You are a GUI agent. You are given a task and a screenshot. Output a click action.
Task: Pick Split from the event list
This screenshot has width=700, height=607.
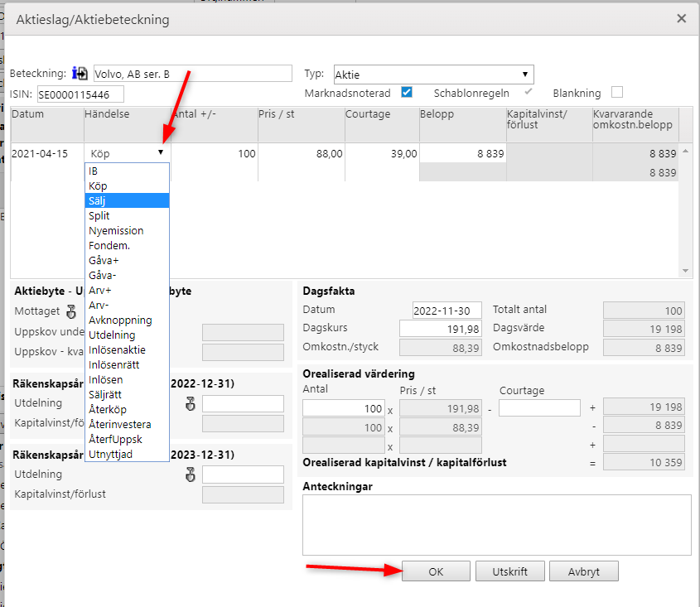[x=127, y=215]
